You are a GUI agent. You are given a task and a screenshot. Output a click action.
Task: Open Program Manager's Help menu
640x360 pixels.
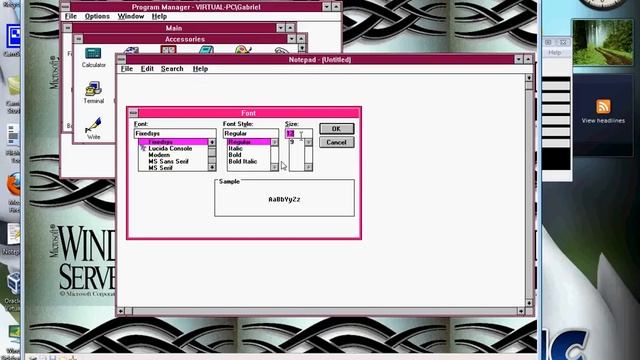[x=159, y=16]
